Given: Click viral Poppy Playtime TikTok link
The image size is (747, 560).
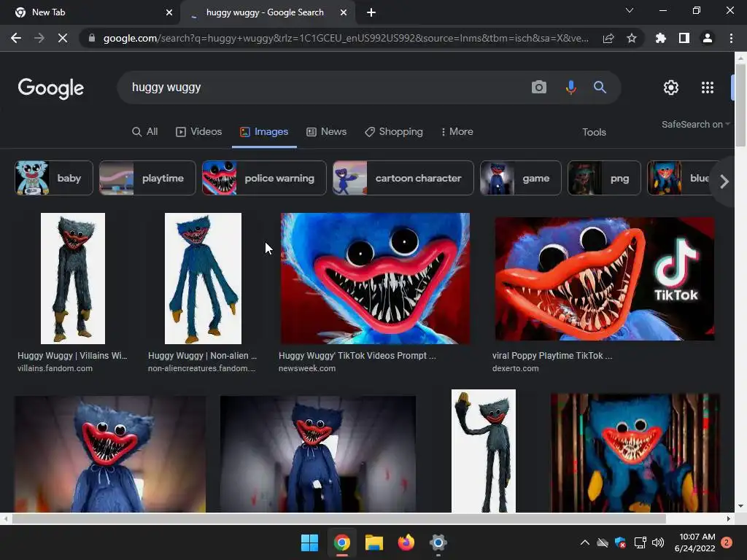Looking at the screenshot, I should [x=552, y=356].
